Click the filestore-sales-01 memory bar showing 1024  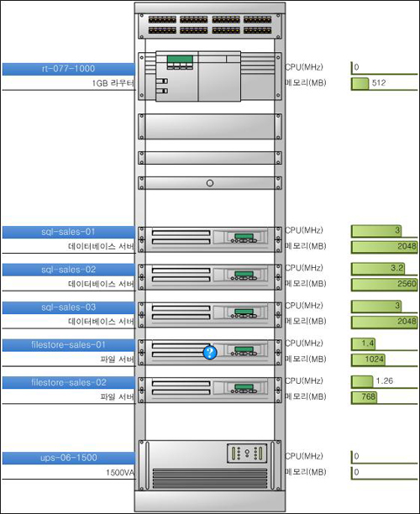tap(368, 359)
